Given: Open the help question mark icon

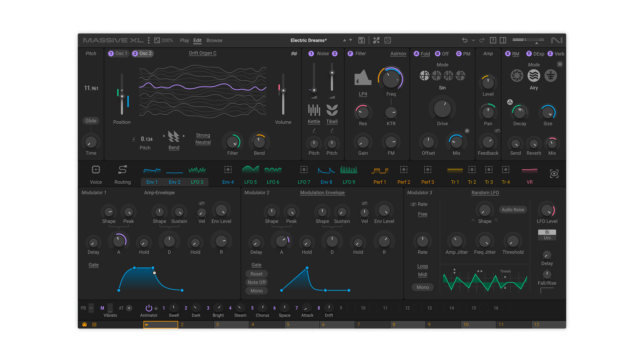Looking at the screenshot, I should (x=493, y=40).
